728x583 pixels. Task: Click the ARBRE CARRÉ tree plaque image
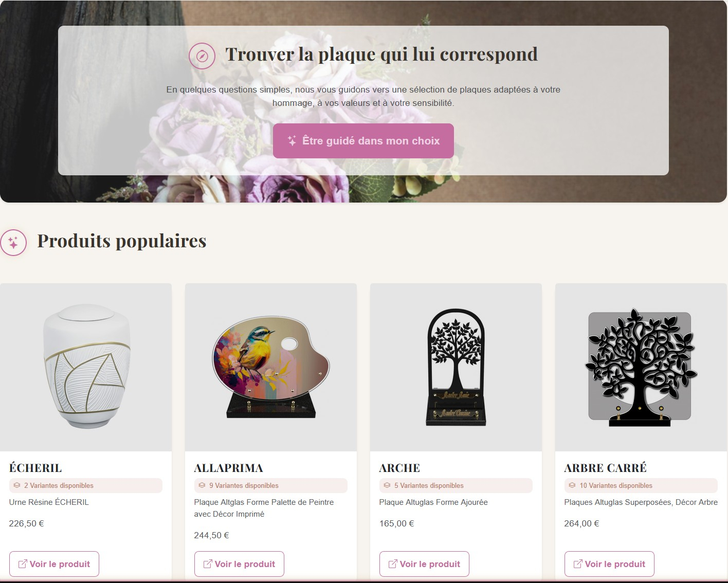coord(641,367)
